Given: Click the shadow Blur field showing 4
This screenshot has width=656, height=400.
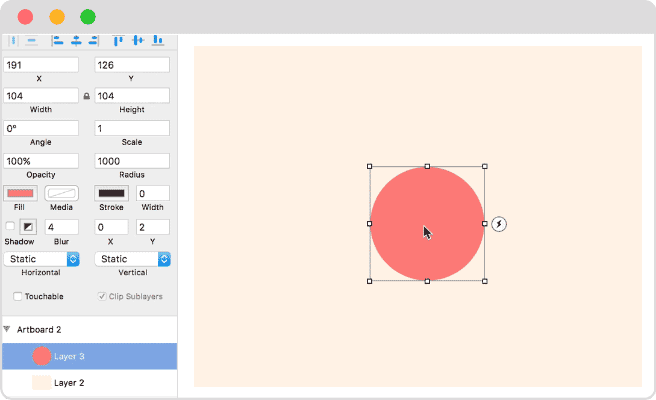Looking at the screenshot, I should click(62, 227).
